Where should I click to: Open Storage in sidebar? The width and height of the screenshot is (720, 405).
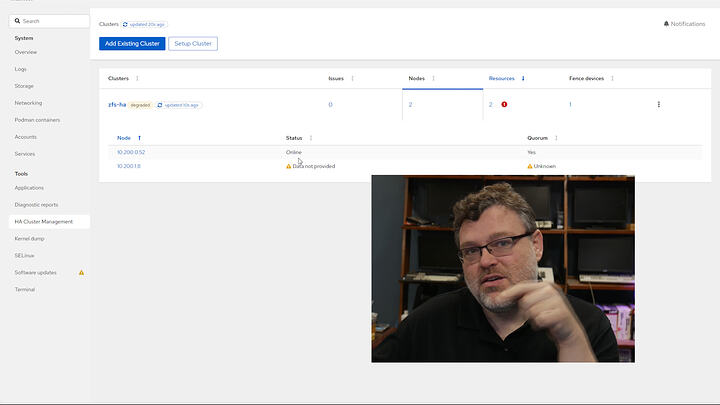tap(24, 86)
